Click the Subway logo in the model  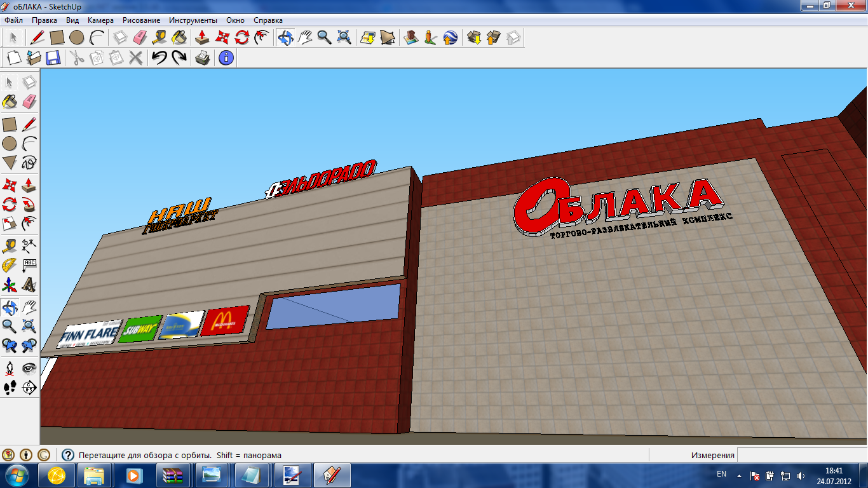pyautogui.click(x=140, y=330)
